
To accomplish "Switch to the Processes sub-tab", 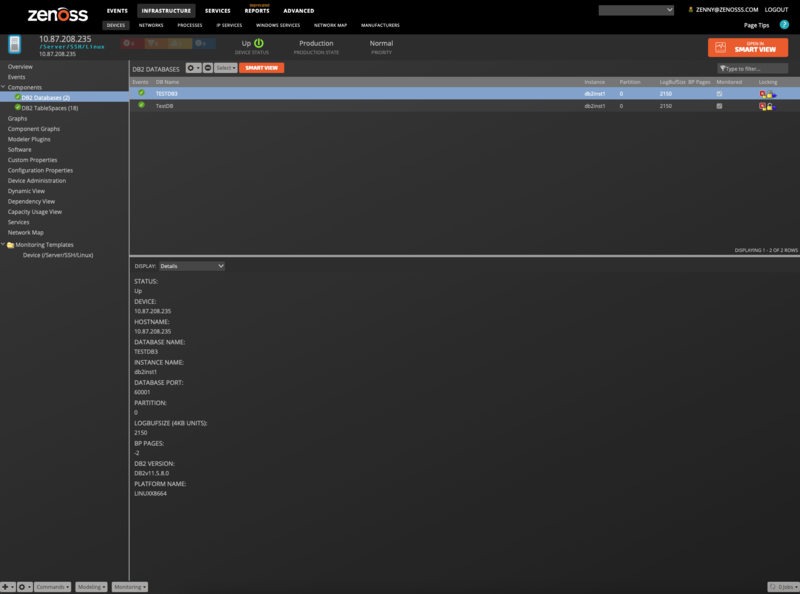I will click(x=190, y=25).
